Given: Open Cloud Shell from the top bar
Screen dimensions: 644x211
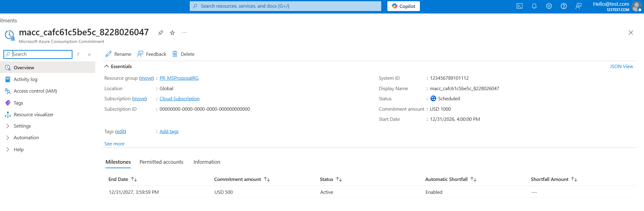Looking at the screenshot, I should click(x=519, y=6).
